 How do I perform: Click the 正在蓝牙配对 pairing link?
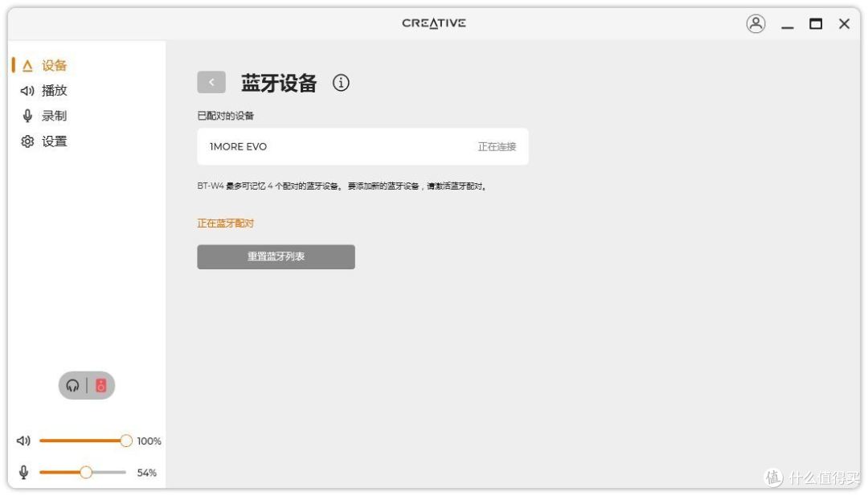tap(225, 223)
